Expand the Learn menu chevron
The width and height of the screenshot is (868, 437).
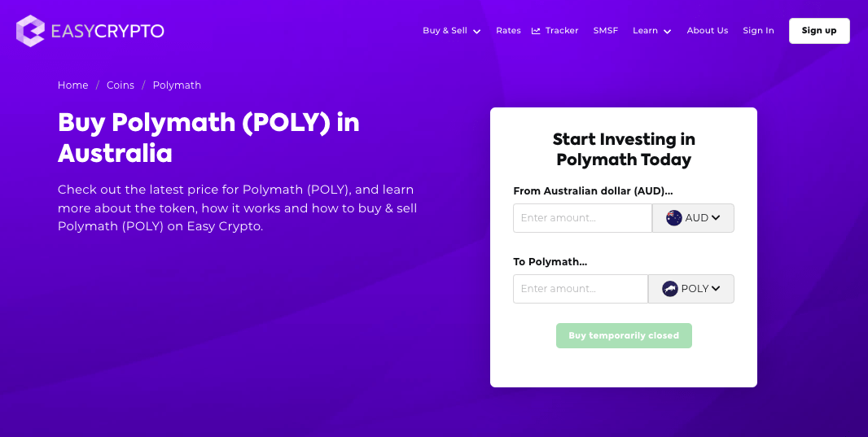point(668,32)
